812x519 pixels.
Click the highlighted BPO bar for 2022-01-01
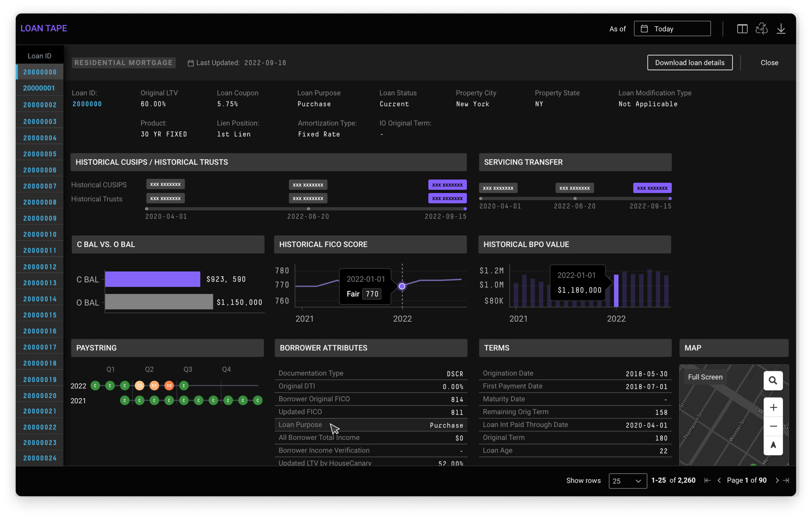[x=616, y=291]
